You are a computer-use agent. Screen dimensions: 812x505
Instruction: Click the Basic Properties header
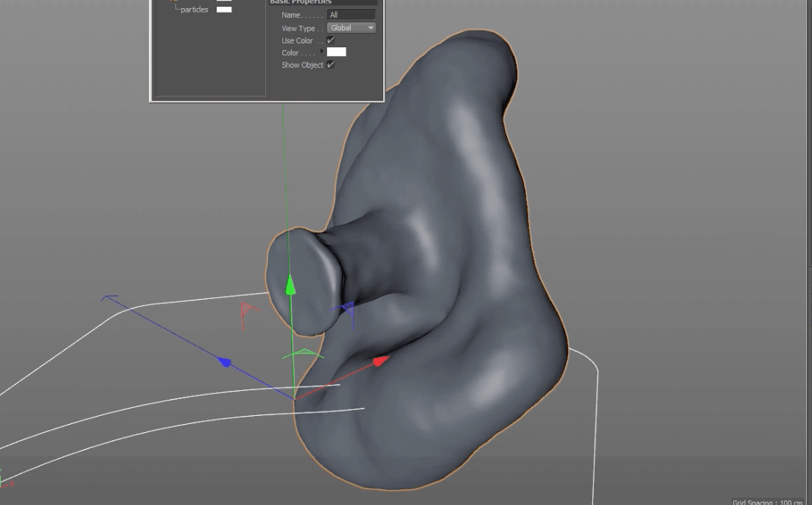301,2
